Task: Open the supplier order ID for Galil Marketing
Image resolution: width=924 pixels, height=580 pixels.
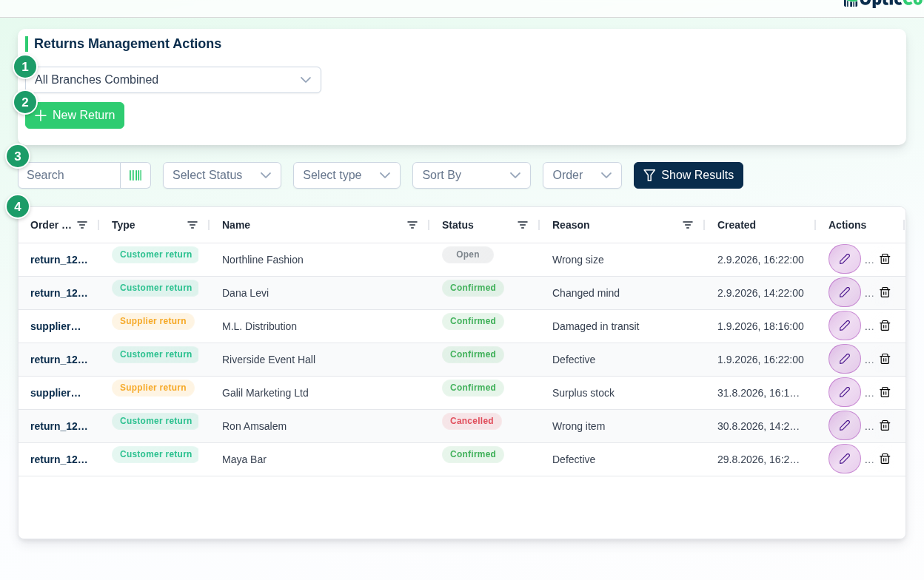Action: click(x=56, y=393)
